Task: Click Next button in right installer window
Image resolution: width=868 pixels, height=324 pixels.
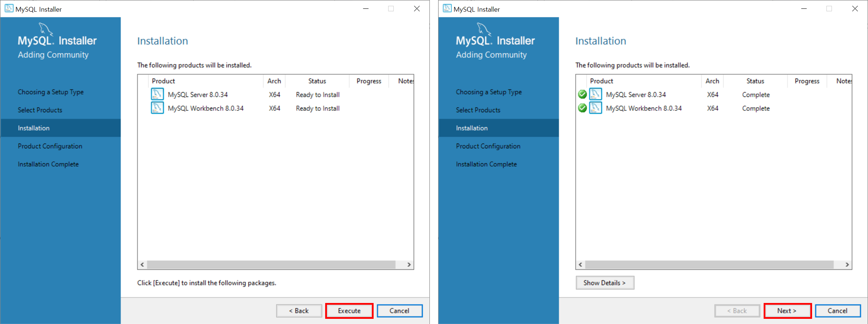Action: click(x=787, y=310)
